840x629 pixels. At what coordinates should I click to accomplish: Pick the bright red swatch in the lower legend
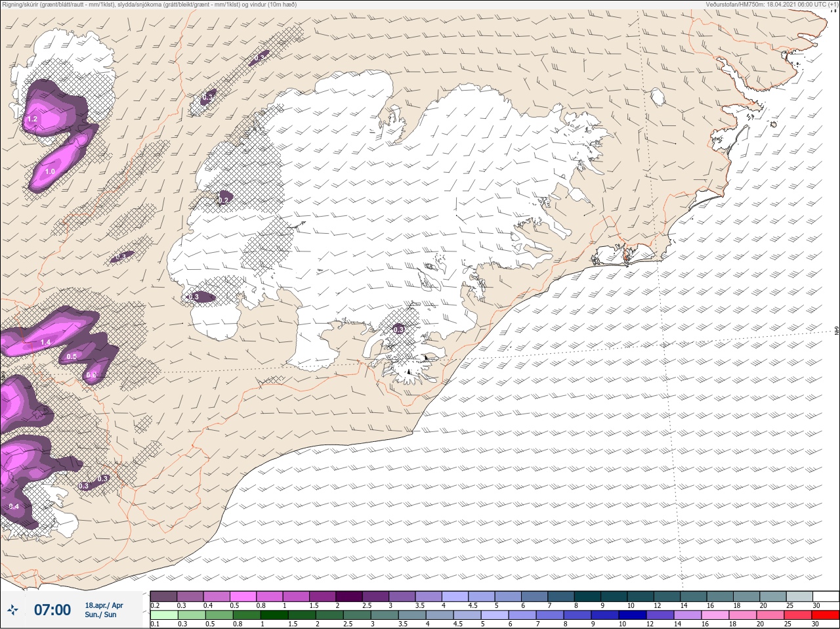click(x=826, y=615)
